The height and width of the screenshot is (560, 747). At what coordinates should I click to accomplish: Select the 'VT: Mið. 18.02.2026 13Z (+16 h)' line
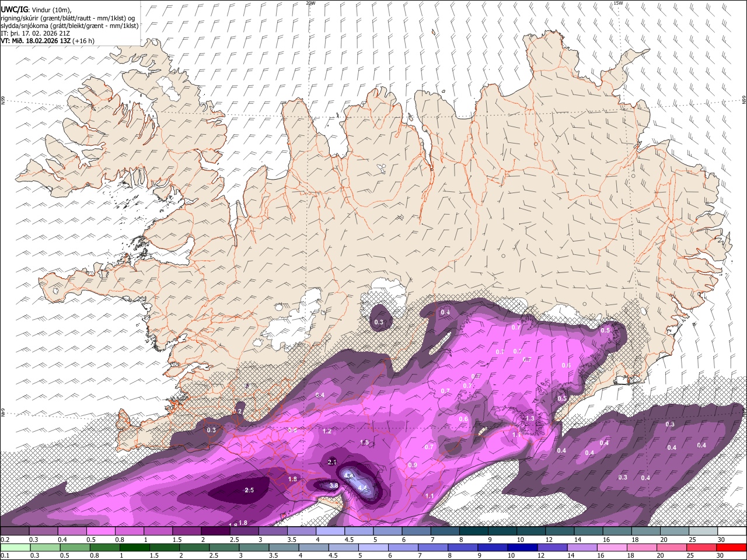tap(48, 41)
